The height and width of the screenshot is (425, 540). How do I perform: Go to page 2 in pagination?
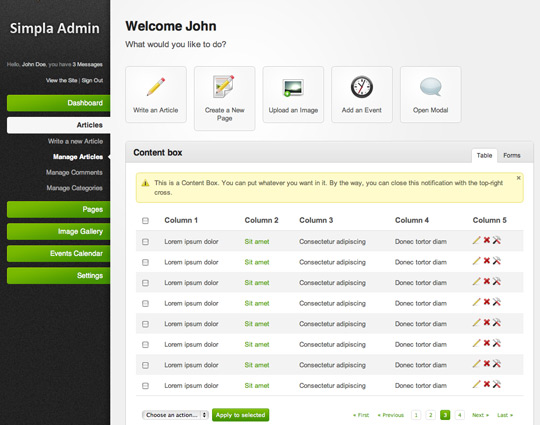pyautogui.click(x=430, y=415)
